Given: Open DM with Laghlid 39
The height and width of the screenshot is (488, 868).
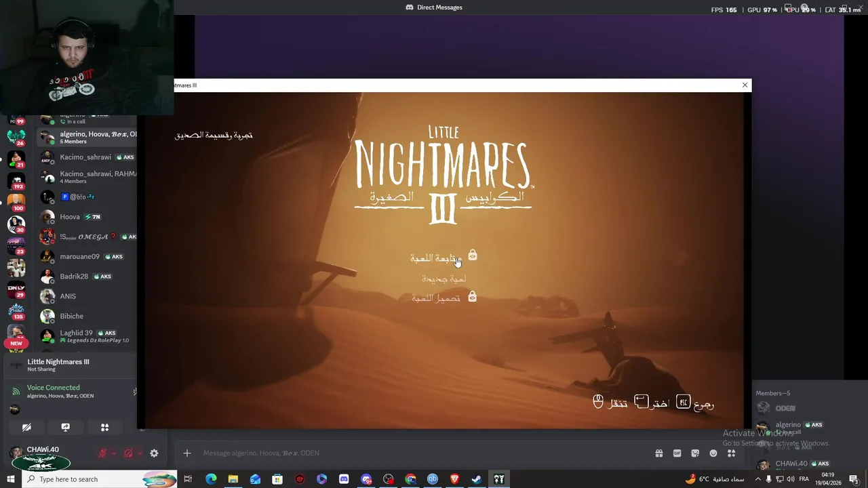Looking at the screenshot, I should pyautogui.click(x=87, y=335).
